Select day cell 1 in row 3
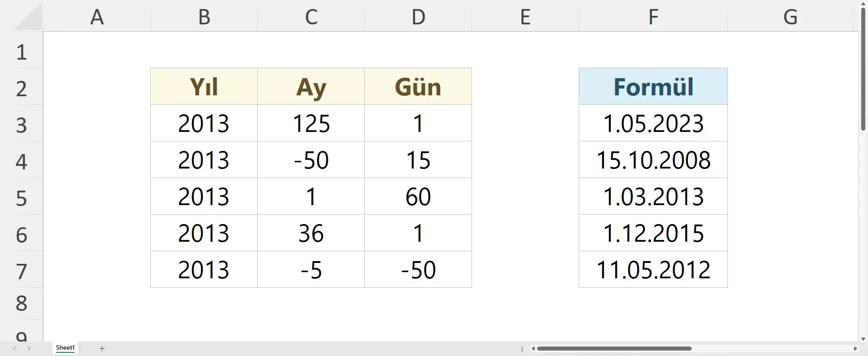The width and height of the screenshot is (868, 356). coord(418,123)
